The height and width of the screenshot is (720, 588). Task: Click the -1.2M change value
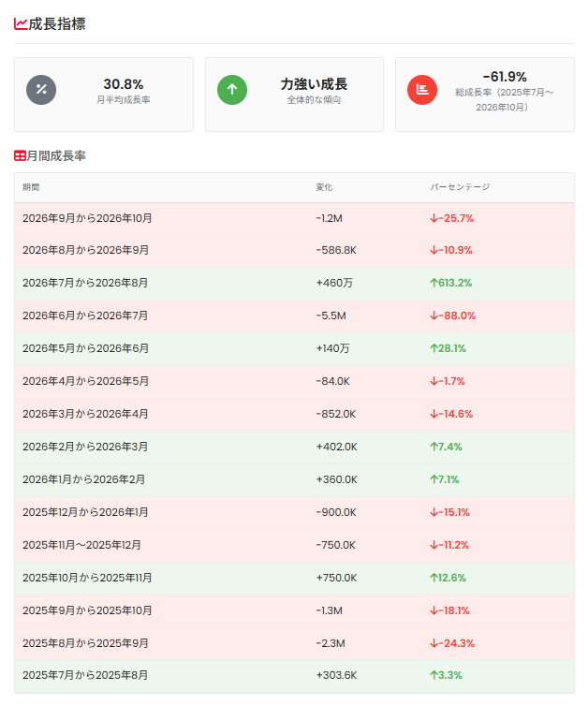329,218
